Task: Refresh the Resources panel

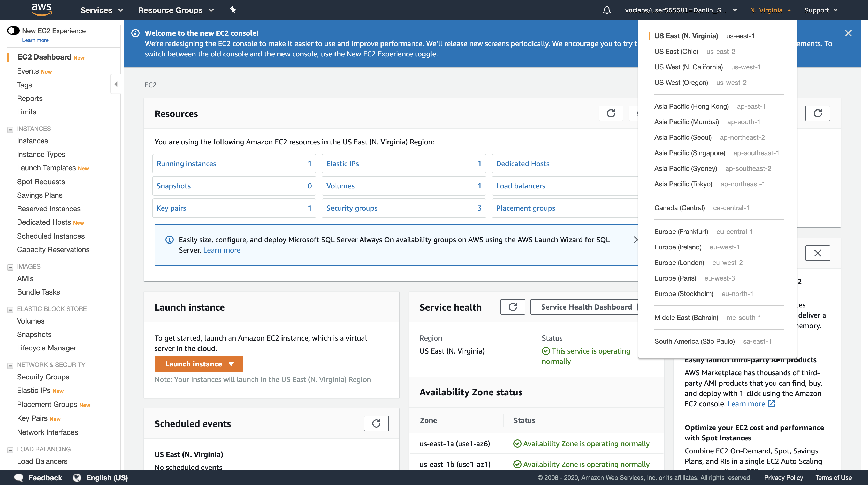Action: tap(611, 113)
